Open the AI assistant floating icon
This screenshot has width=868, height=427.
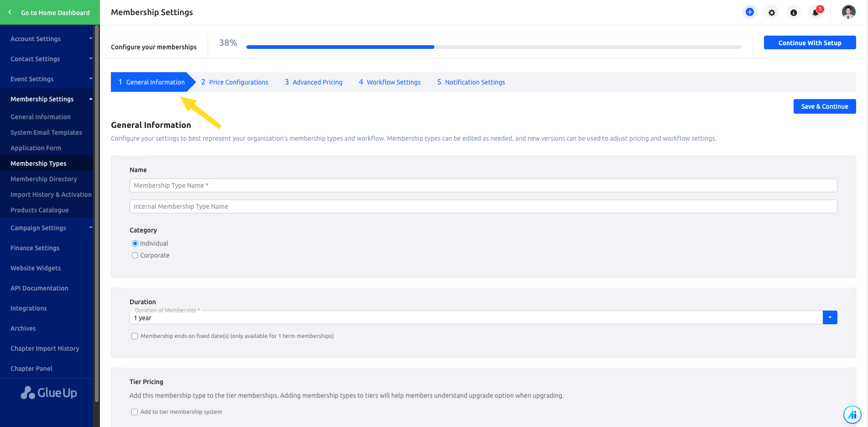[852, 415]
